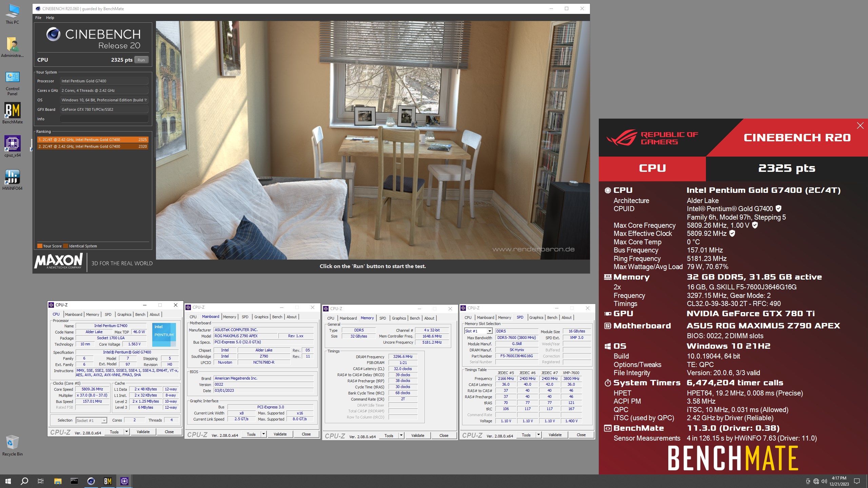Select first ranking entry scoring 2325
868x488 pixels.
tap(93, 140)
